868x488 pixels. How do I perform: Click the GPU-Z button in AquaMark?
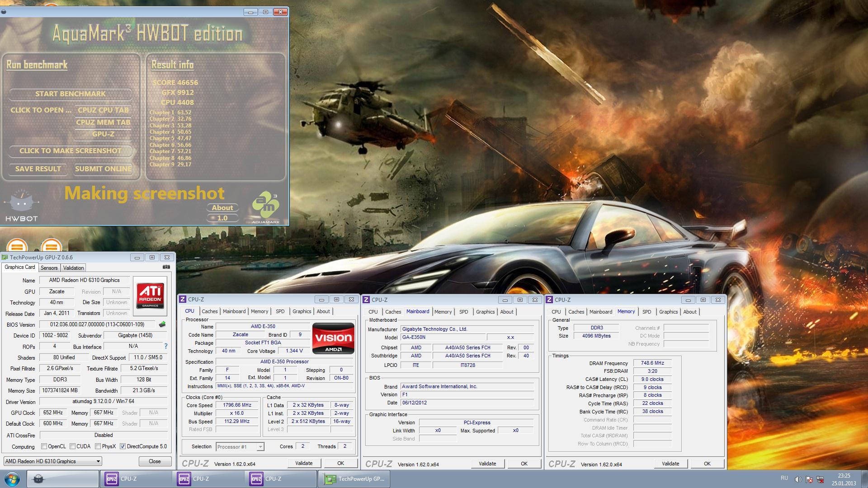[103, 134]
